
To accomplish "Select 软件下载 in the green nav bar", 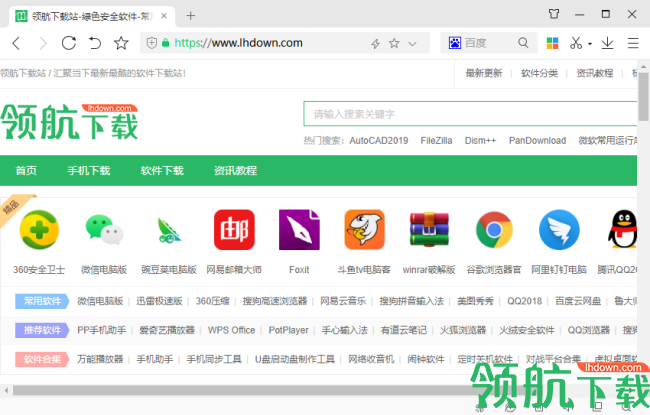I will tap(162, 170).
